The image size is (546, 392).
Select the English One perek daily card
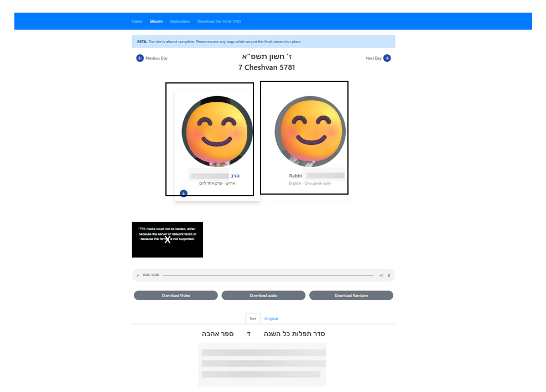coord(304,138)
